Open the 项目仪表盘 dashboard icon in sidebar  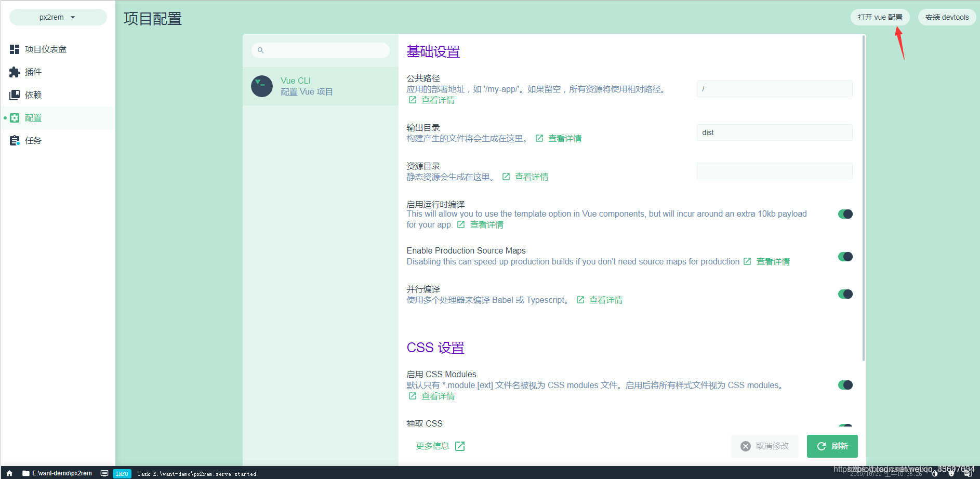pos(14,49)
